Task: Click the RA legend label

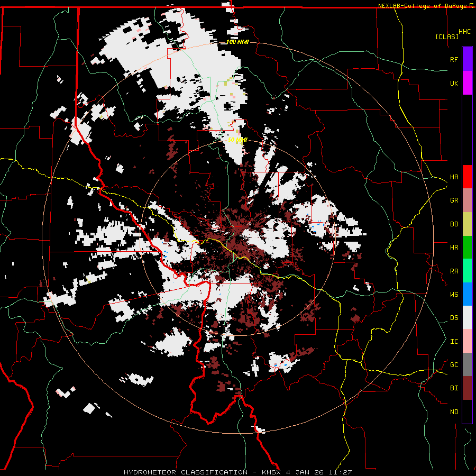Action: (454, 271)
